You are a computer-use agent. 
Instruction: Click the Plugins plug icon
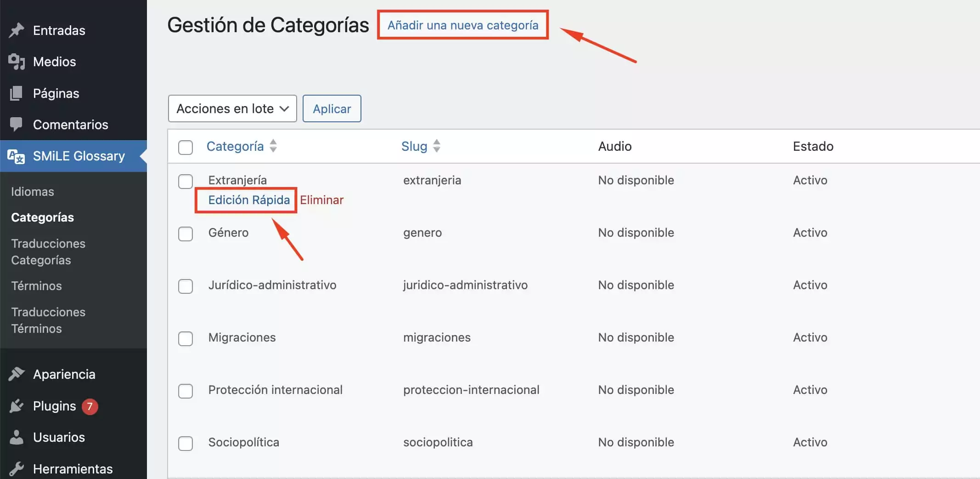click(x=17, y=406)
